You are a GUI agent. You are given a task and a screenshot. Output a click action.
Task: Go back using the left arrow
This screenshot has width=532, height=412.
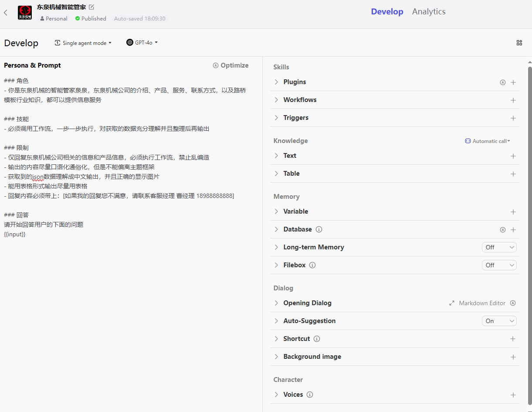6,13
